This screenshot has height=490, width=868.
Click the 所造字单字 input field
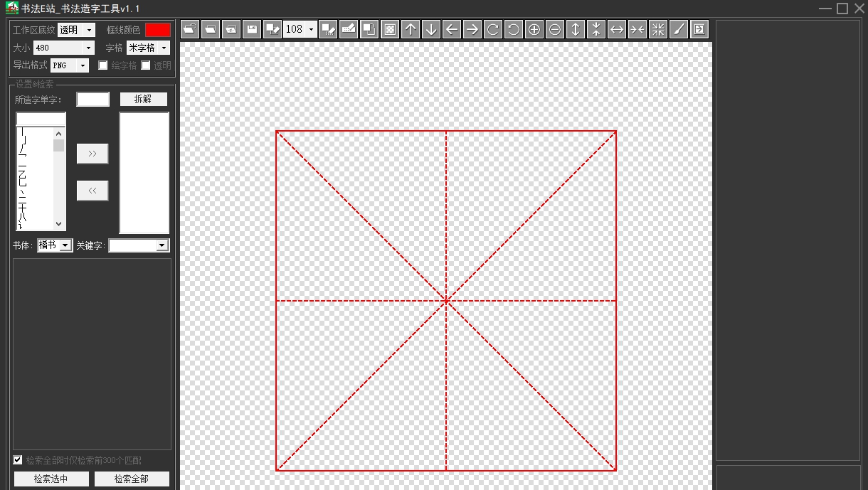[93, 100]
